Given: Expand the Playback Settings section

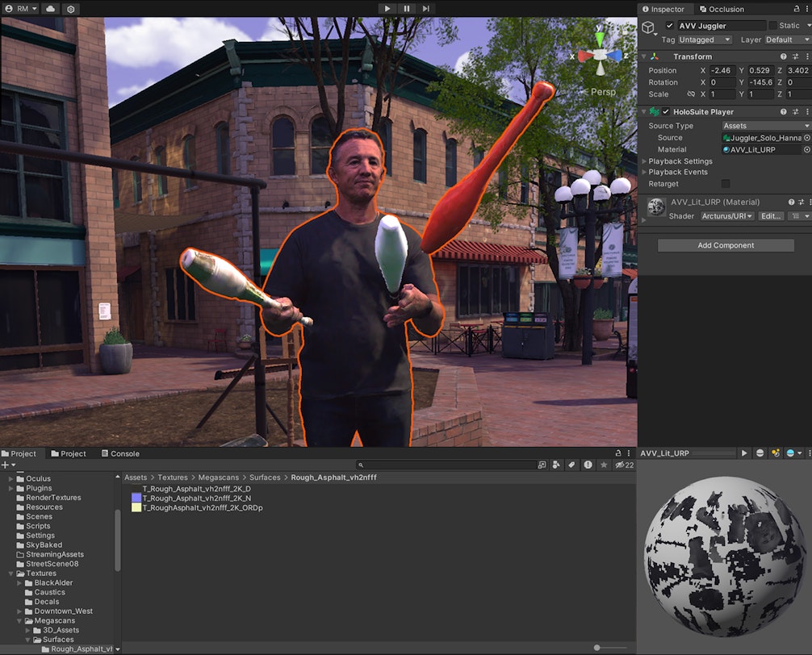Looking at the screenshot, I should 643,161.
